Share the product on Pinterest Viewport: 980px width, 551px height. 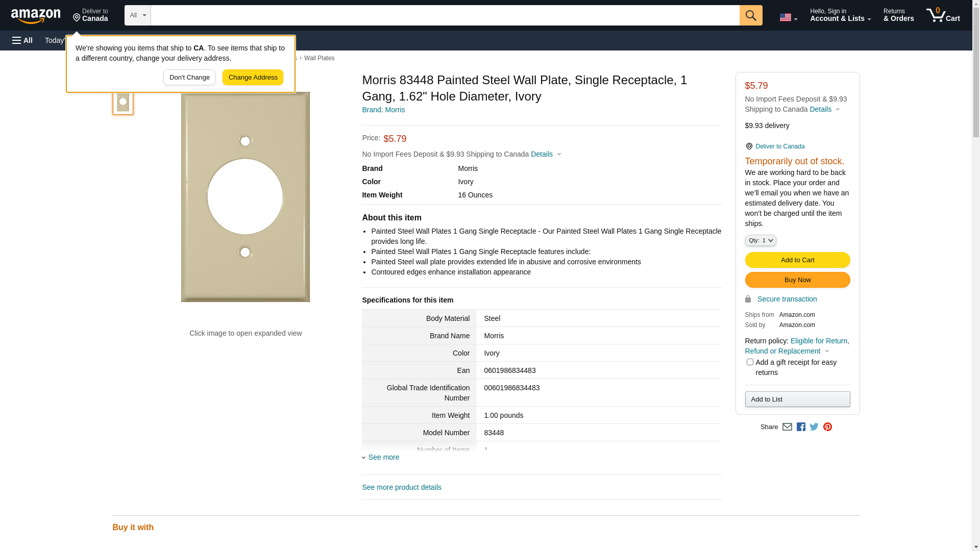pyautogui.click(x=827, y=427)
